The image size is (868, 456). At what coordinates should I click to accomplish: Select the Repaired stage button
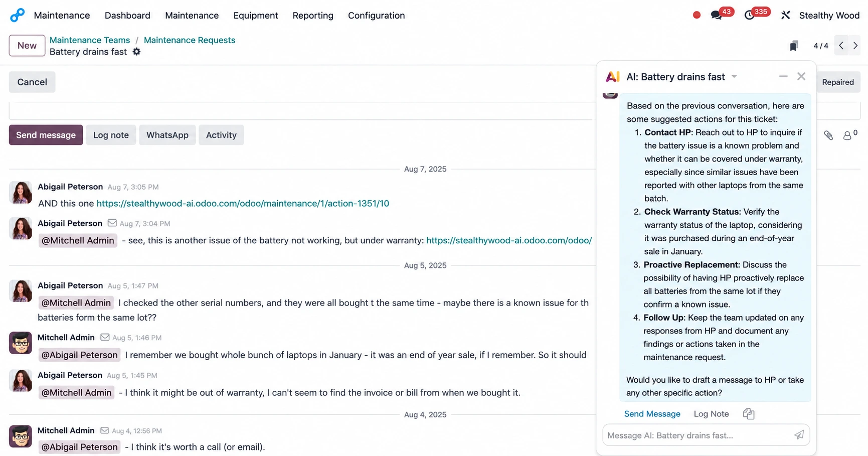[838, 82]
